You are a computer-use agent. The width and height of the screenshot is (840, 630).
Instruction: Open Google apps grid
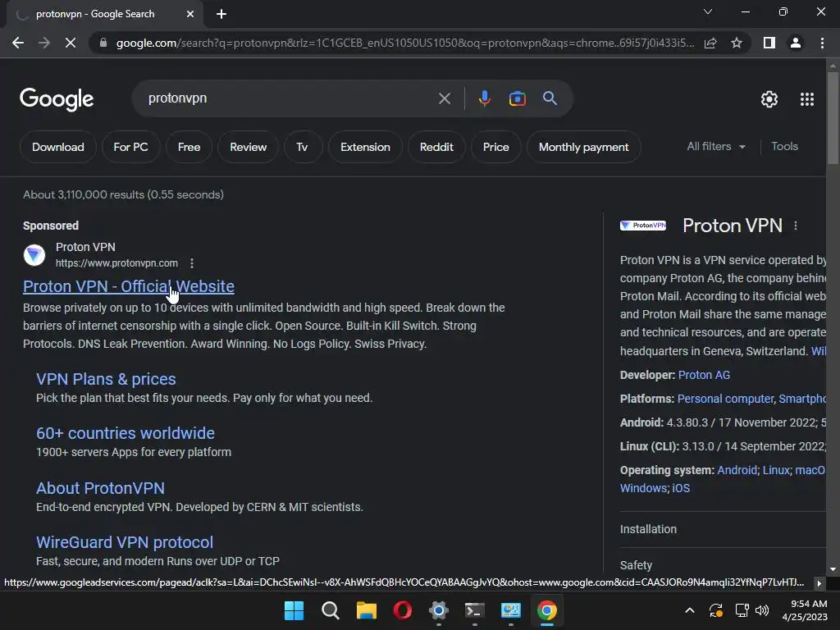[x=807, y=99]
